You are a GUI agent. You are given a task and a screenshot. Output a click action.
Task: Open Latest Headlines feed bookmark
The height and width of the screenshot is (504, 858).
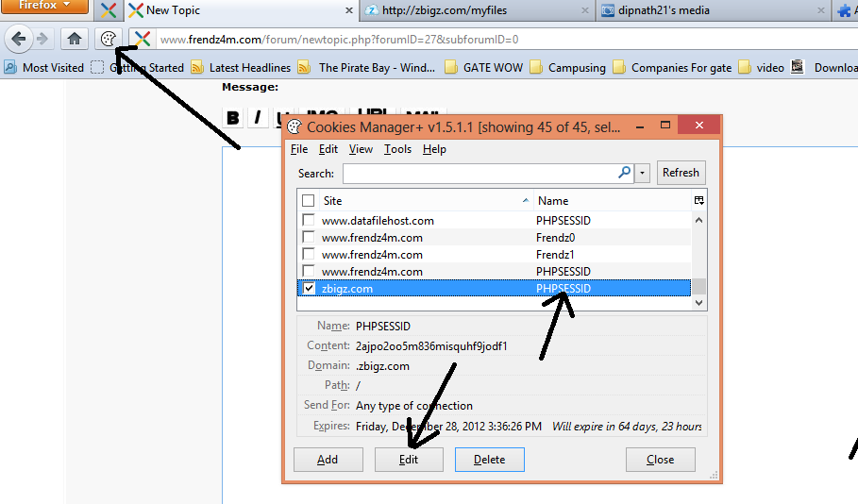point(242,68)
